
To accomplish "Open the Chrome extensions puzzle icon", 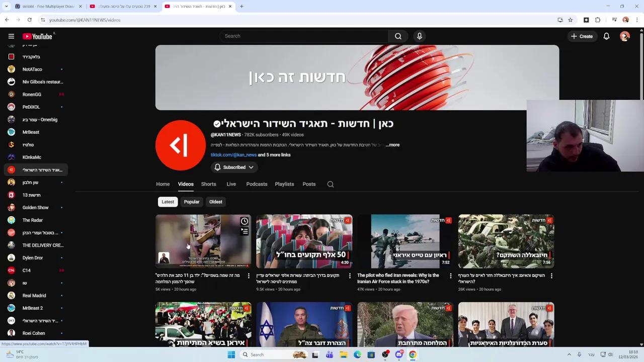I will (x=598, y=20).
